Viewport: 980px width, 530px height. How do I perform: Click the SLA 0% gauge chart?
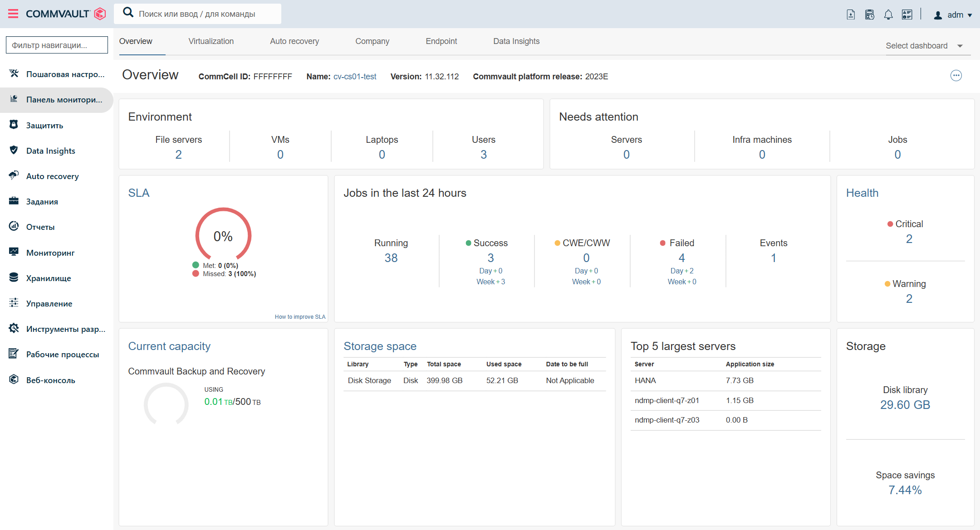pyautogui.click(x=223, y=235)
